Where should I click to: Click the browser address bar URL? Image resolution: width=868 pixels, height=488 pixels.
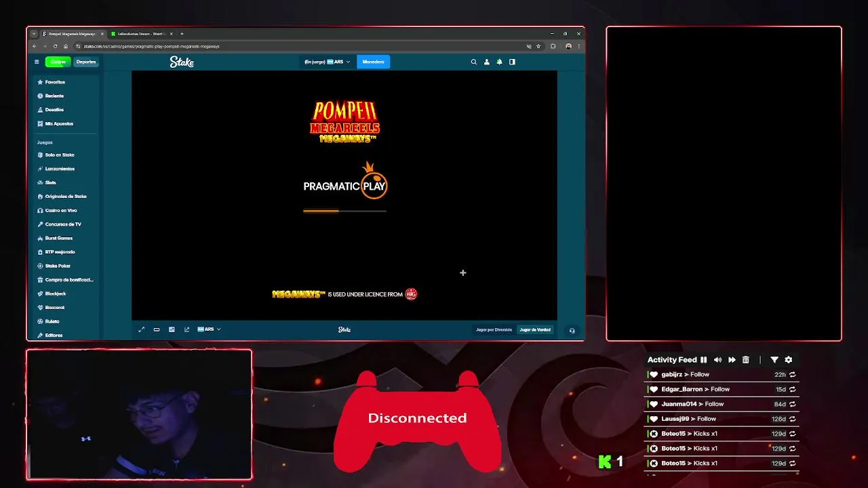tap(151, 46)
